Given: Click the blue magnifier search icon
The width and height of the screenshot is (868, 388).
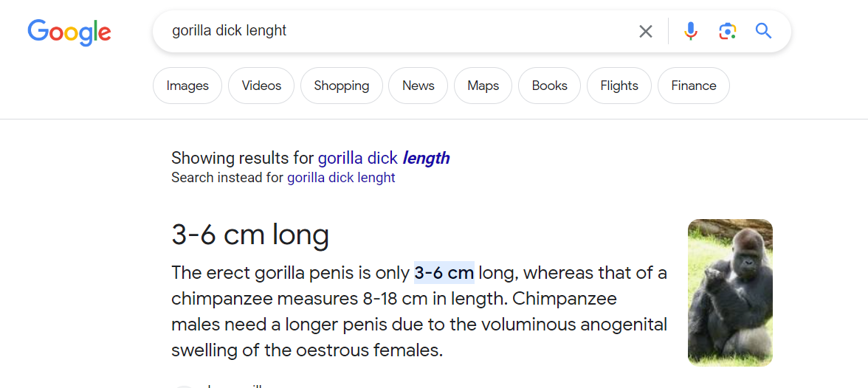Looking at the screenshot, I should (763, 31).
